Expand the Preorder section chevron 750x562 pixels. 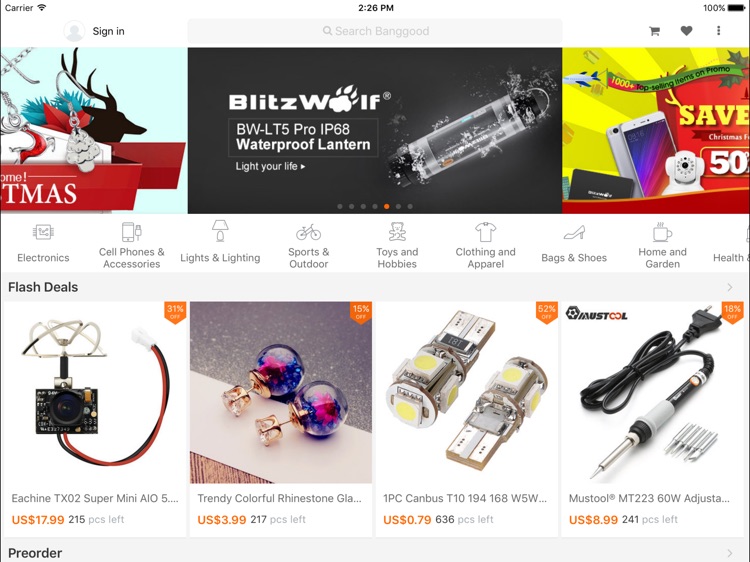tap(730, 553)
